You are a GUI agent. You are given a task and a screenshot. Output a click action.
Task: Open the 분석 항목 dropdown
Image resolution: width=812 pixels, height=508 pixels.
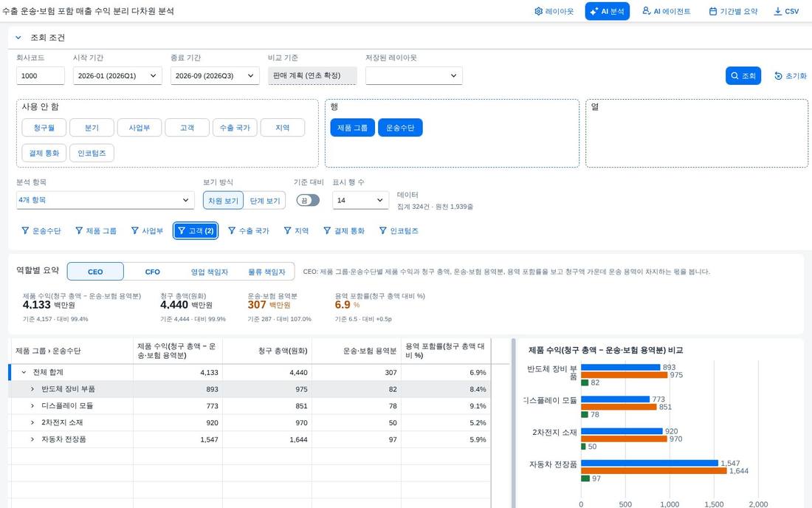[x=105, y=200]
